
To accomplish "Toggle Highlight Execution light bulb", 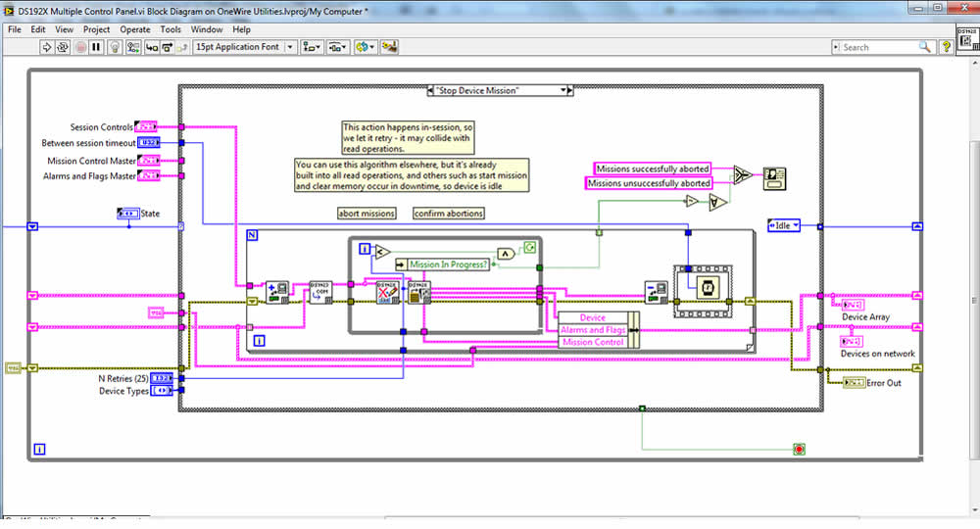I will click(115, 47).
